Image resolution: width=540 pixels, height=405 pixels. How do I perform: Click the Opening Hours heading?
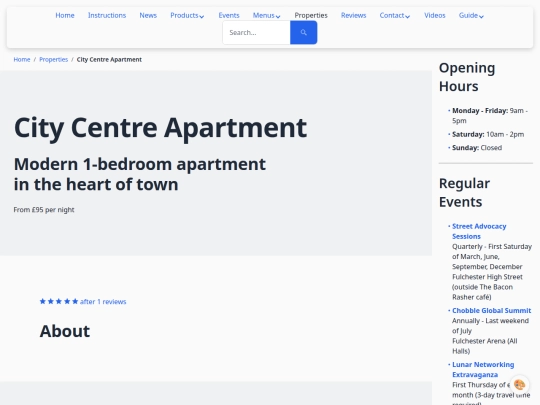(x=467, y=77)
